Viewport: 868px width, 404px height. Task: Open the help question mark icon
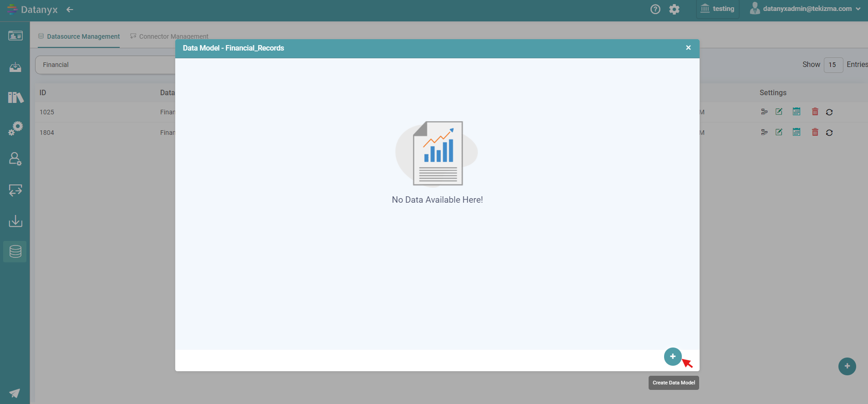(x=655, y=9)
